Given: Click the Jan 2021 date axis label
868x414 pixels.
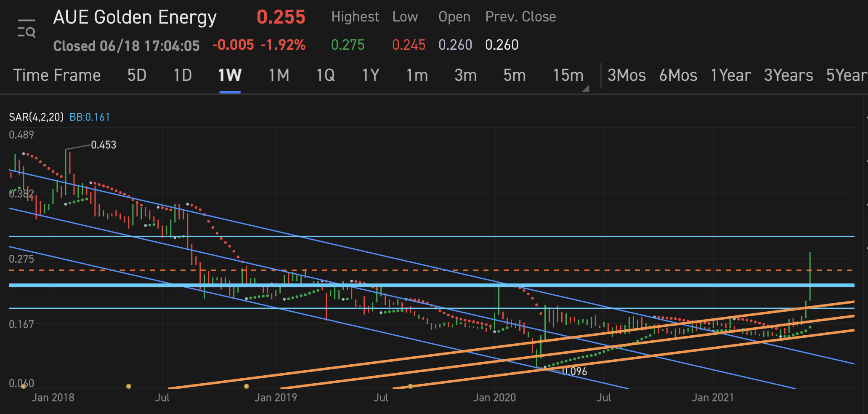Looking at the screenshot, I should 713,398.
